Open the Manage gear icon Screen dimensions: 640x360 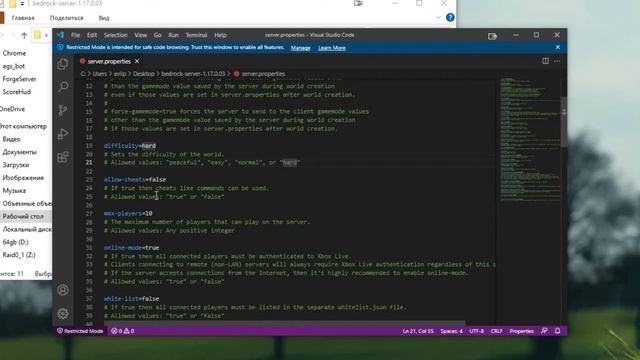[62, 313]
